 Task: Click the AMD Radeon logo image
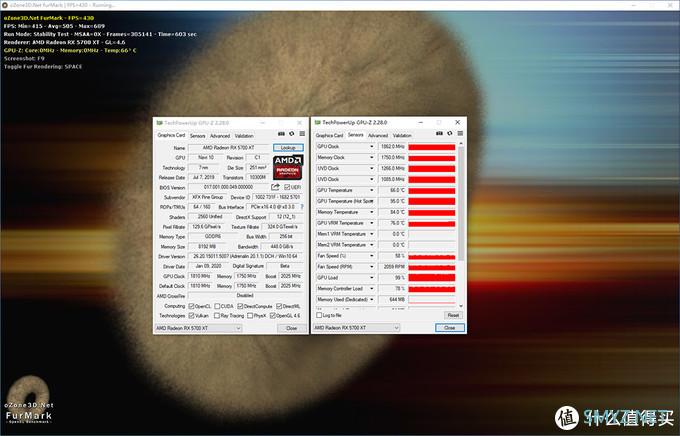tap(288, 167)
